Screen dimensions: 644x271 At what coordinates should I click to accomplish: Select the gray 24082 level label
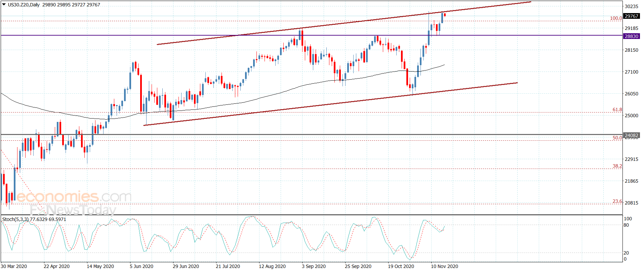pos(631,135)
